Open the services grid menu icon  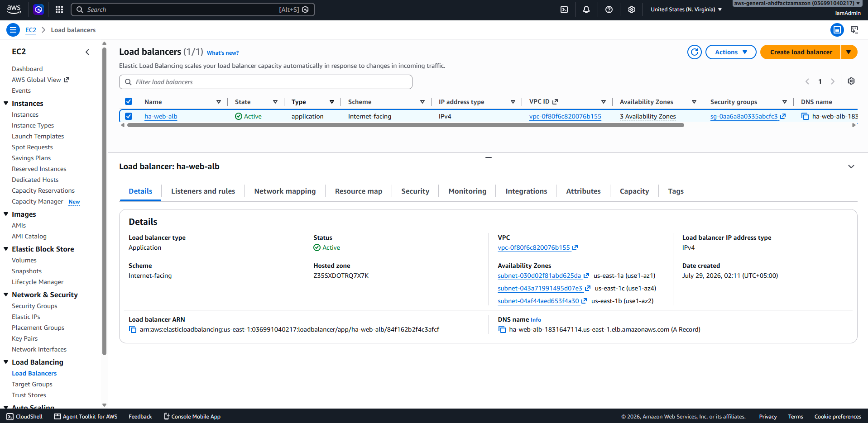click(59, 10)
